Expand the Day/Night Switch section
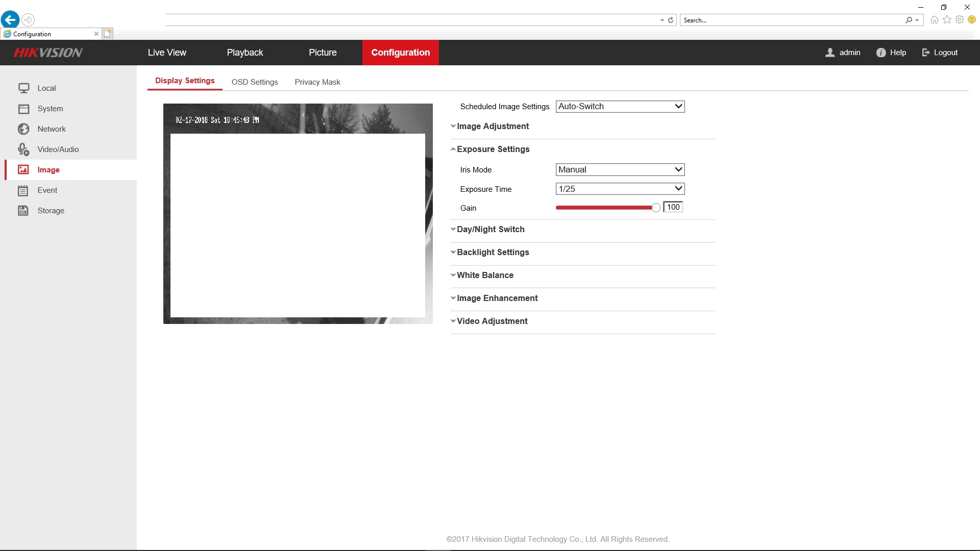 pos(490,230)
